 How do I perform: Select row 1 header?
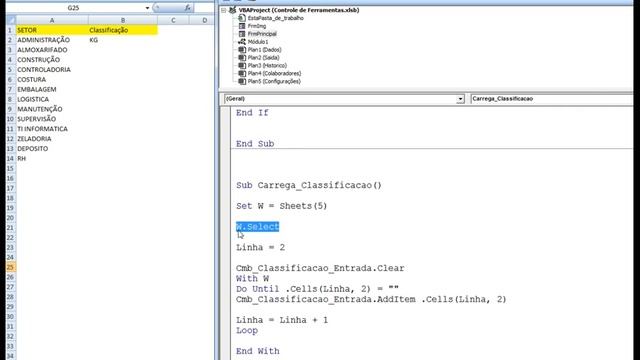(x=11, y=30)
